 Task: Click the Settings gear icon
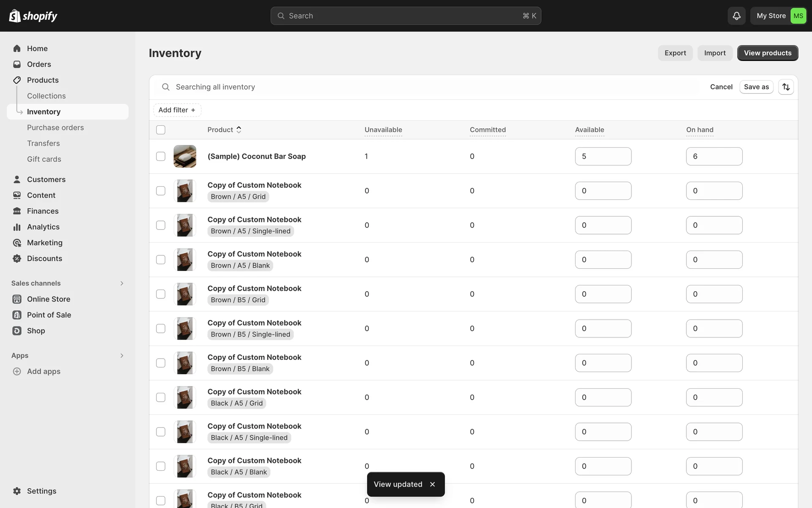pos(17,491)
